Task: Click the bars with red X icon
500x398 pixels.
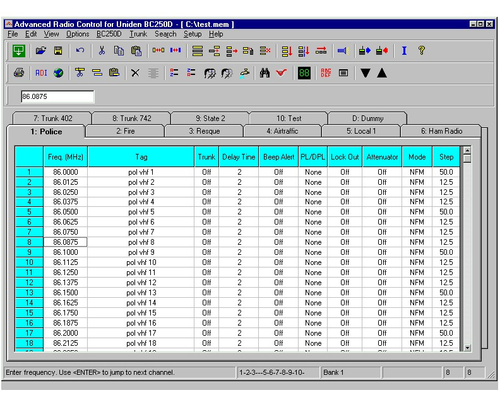Action: (x=265, y=51)
